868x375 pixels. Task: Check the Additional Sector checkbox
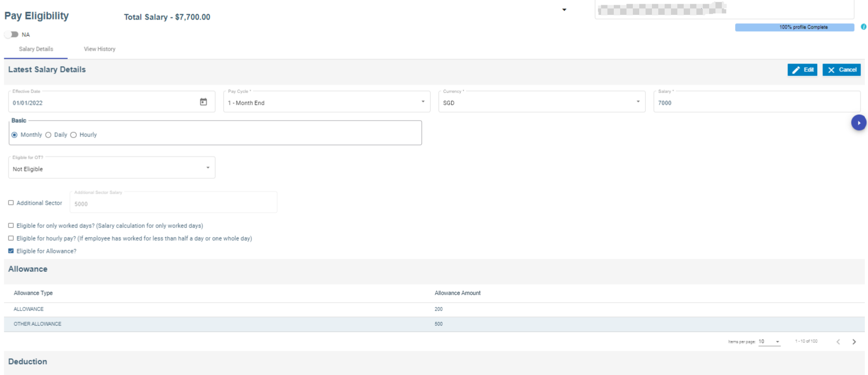click(11, 203)
